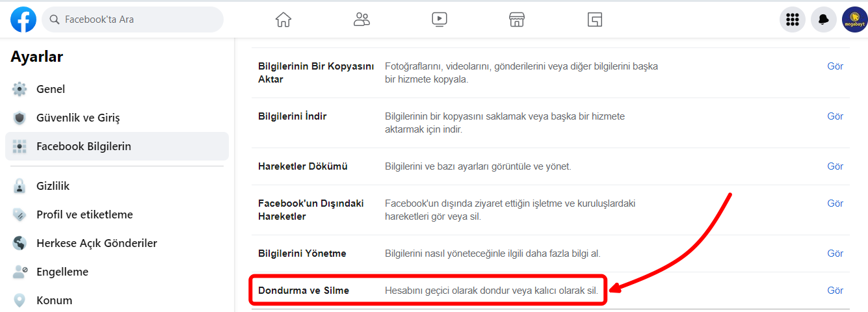This screenshot has height=312, width=868.
Task: Click description starting 'Fotoğraflarını, videolarını, gönderilerini'
Action: pos(521,73)
